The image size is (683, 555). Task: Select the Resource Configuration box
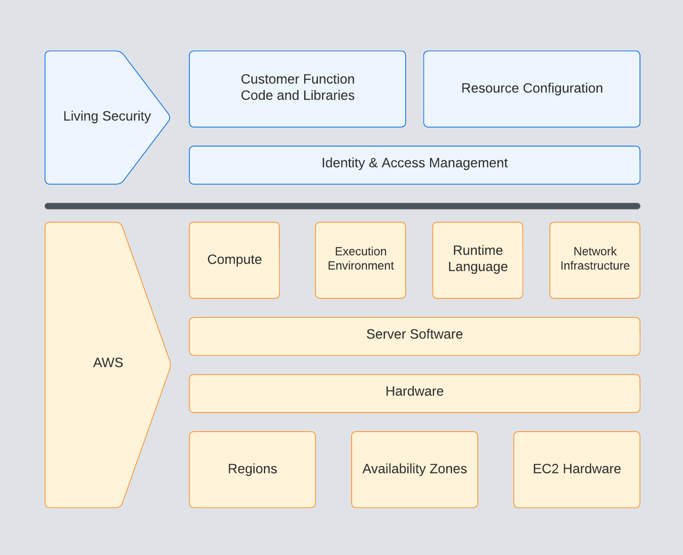coord(532,89)
